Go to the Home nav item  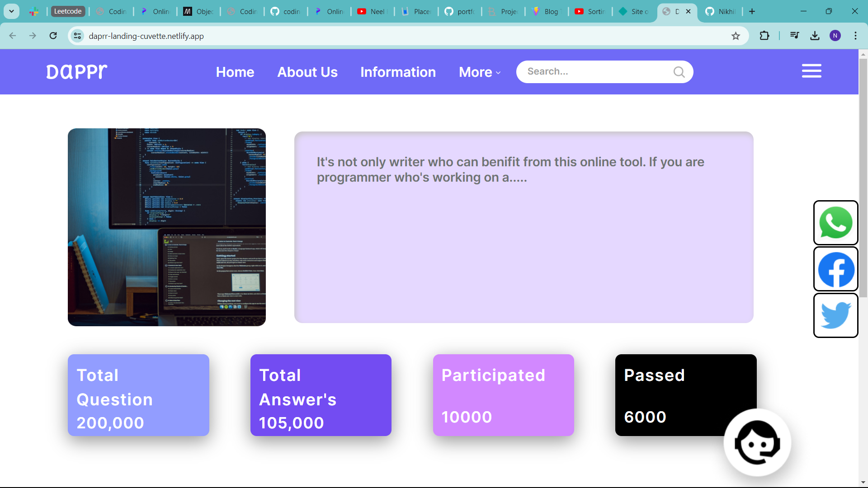235,72
